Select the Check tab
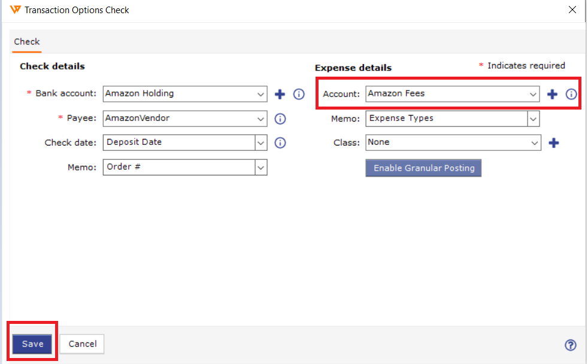588x364 pixels. pos(26,42)
